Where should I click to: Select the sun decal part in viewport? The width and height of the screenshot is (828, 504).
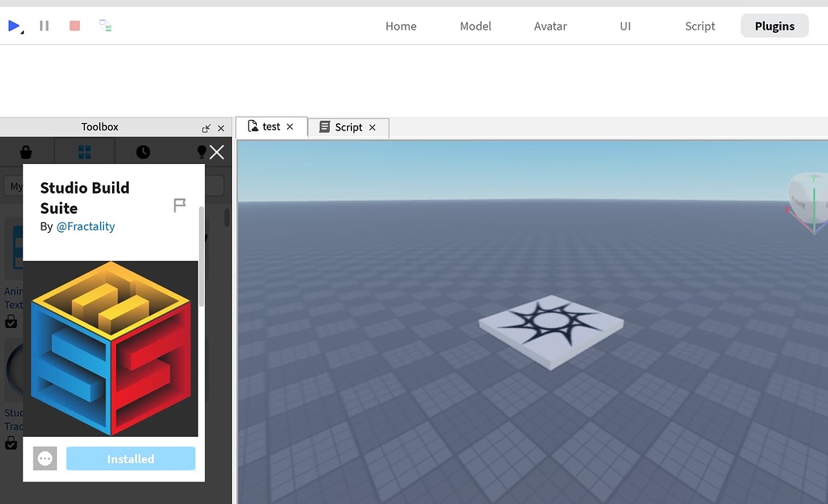(x=550, y=332)
